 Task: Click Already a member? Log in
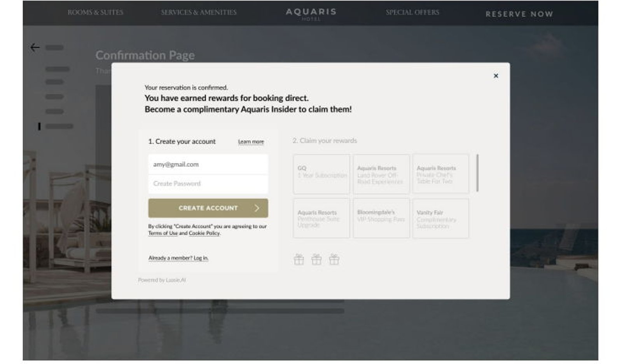(x=178, y=258)
